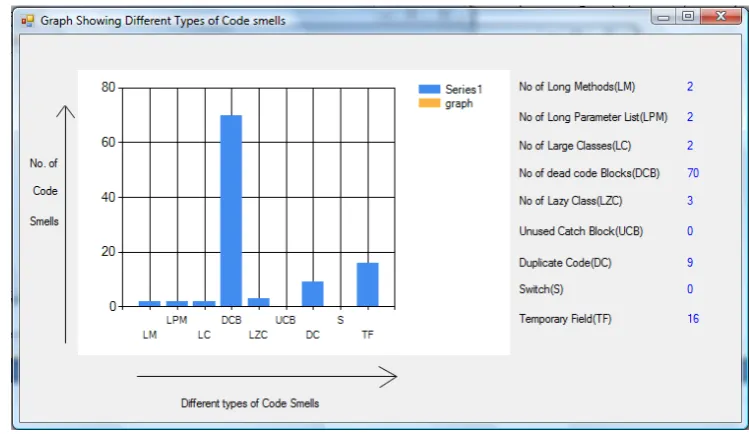Screen dimensions: 749x434
Task: Click the 'No of Large Classes(LC)' label
Action: (575, 146)
